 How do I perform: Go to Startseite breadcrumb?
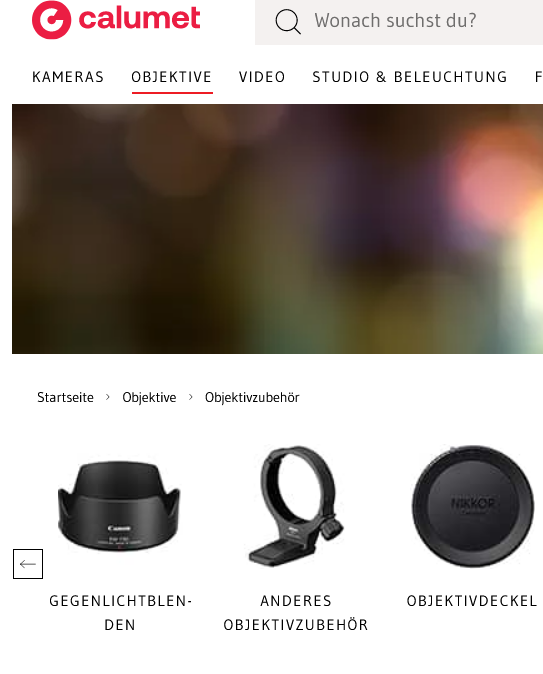pos(65,397)
